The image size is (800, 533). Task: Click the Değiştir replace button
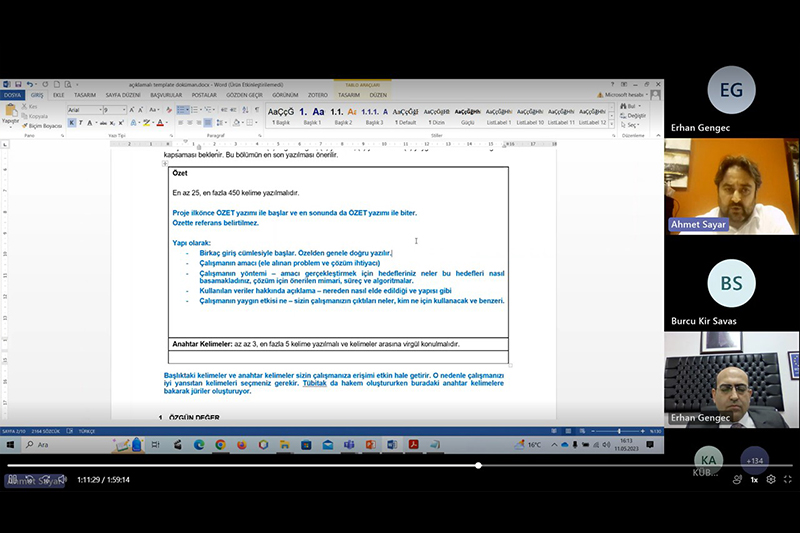point(636,115)
